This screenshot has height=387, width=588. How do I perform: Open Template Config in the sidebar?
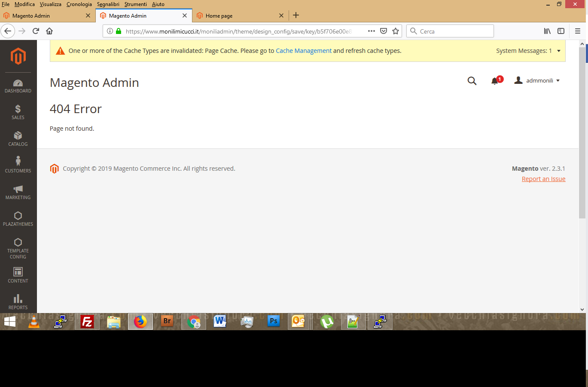(18, 248)
